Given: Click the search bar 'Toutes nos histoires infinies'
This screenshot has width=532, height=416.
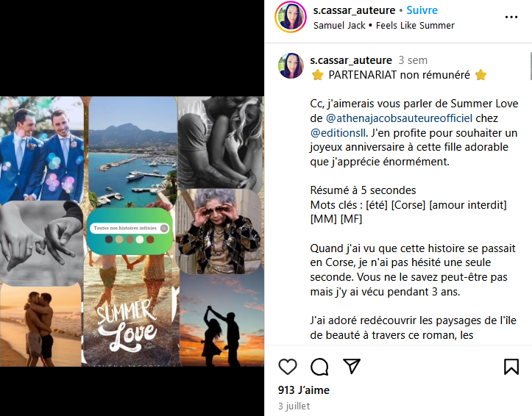Looking at the screenshot, I should click(x=130, y=228).
